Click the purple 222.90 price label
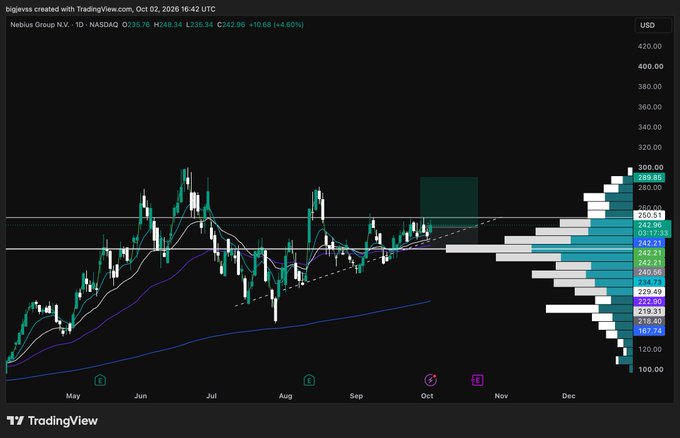680x438 pixels. [x=649, y=302]
